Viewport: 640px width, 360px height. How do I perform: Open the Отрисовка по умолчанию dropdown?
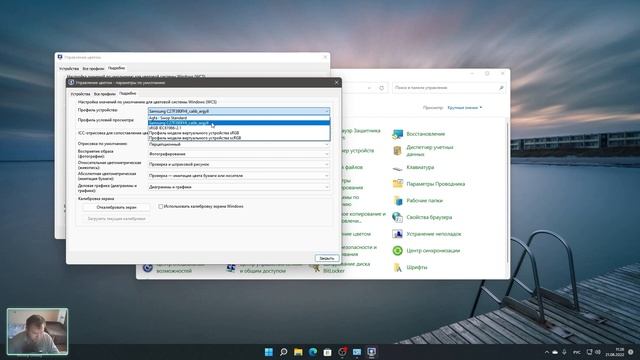point(239,144)
